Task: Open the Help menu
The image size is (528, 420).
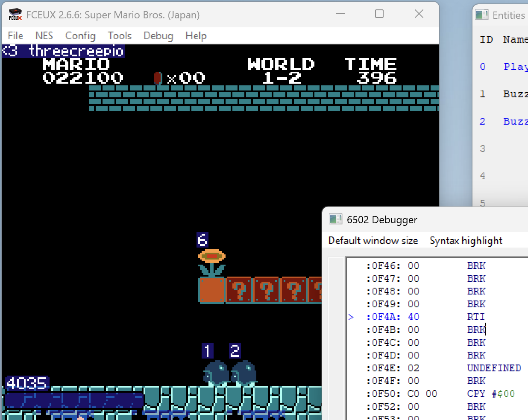Action: [x=196, y=36]
